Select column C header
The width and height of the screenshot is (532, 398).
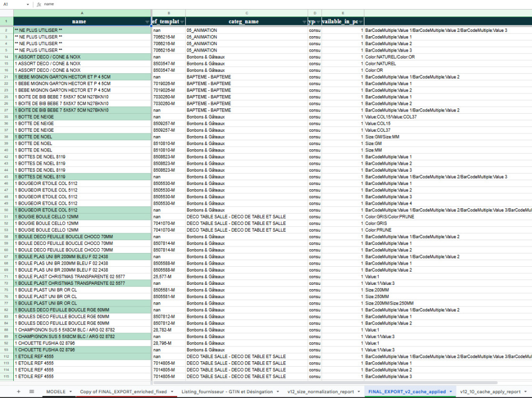coord(247,13)
